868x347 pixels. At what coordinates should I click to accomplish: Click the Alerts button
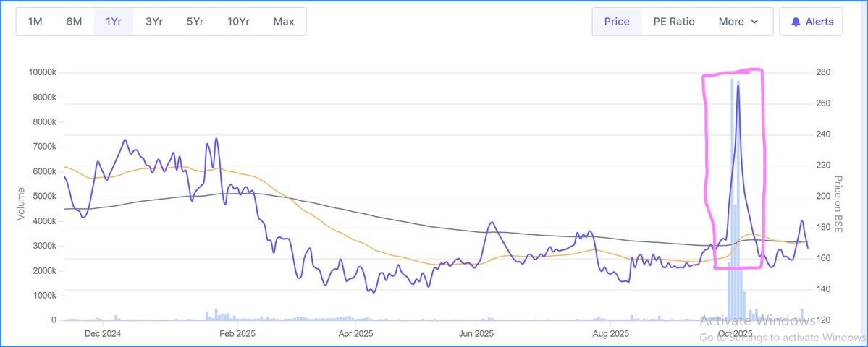pyautogui.click(x=812, y=22)
